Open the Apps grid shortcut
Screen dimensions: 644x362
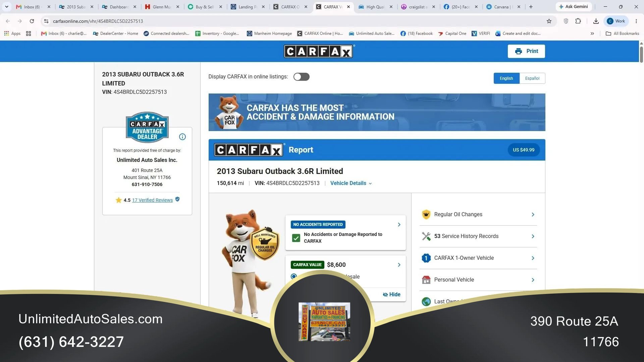[12, 34]
